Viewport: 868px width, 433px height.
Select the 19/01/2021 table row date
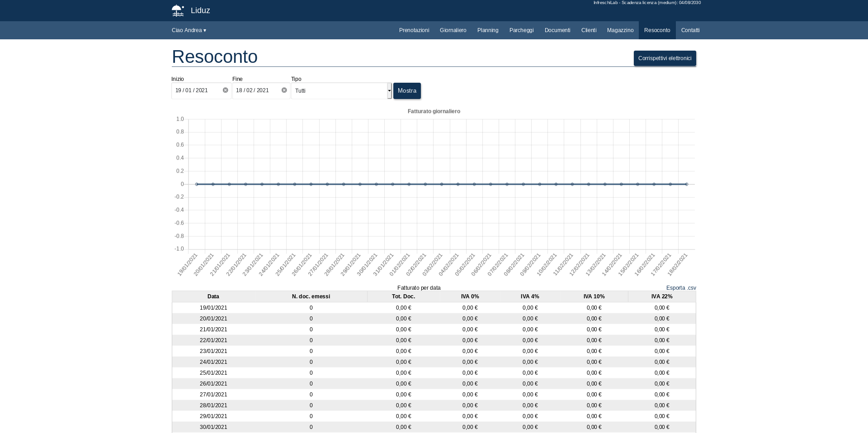tap(213, 308)
